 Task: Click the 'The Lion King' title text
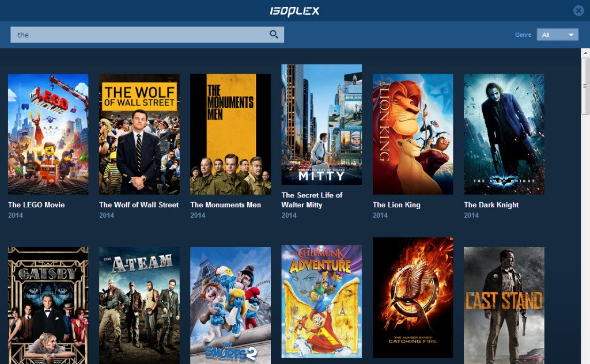[396, 205]
